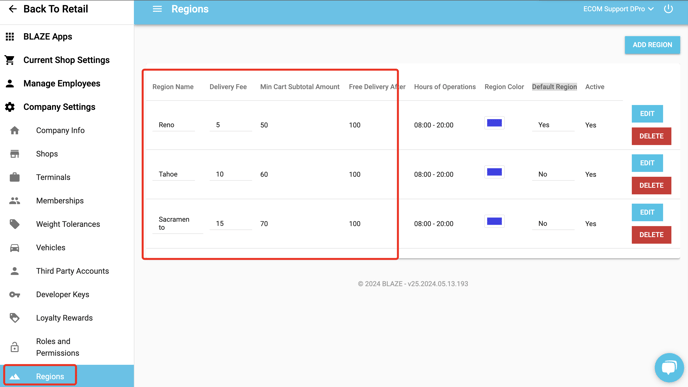Image resolution: width=688 pixels, height=387 pixels.
Task: Click Tahoe's hours 08:00 - 20:00
Action: point(434,174)
